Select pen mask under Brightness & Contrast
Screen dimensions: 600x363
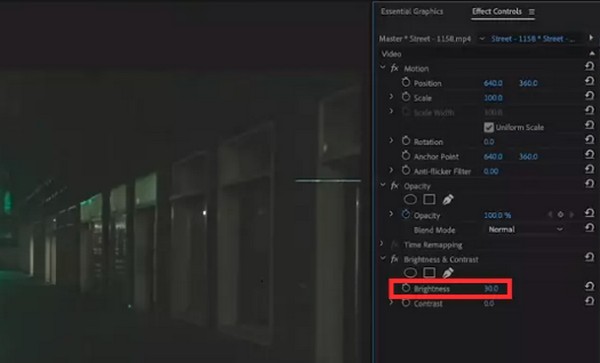[x=448, y=273]
